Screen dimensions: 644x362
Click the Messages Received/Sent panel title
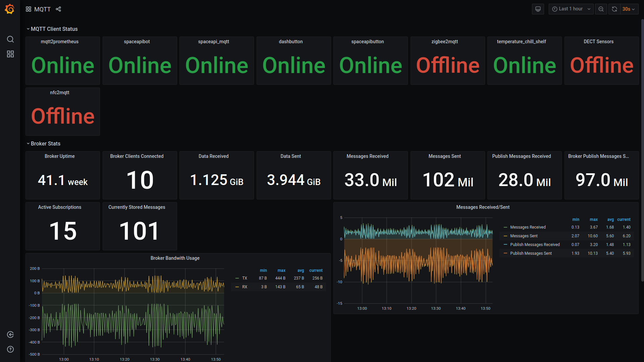483,207
